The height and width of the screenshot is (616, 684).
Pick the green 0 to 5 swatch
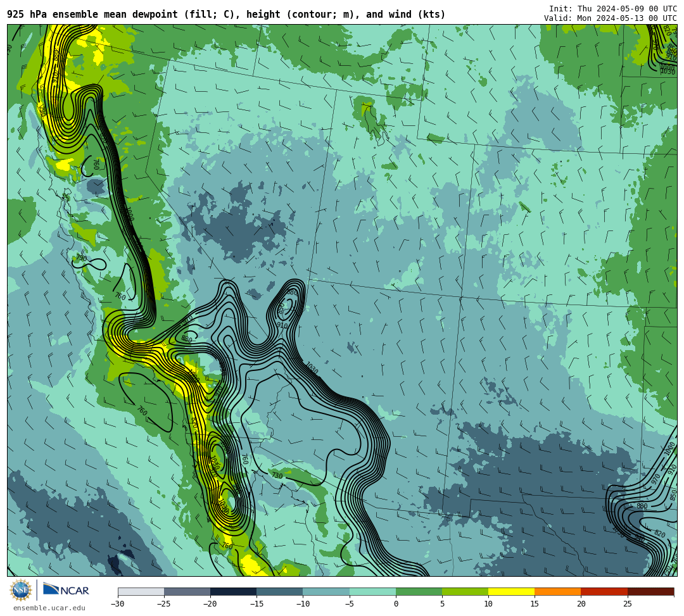[419, 591]
